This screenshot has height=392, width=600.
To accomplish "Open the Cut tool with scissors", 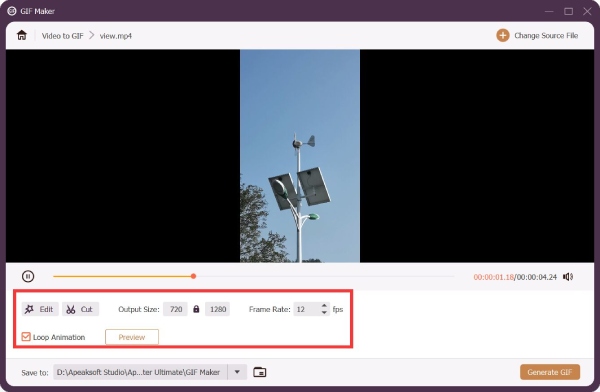I will (80, 309).
